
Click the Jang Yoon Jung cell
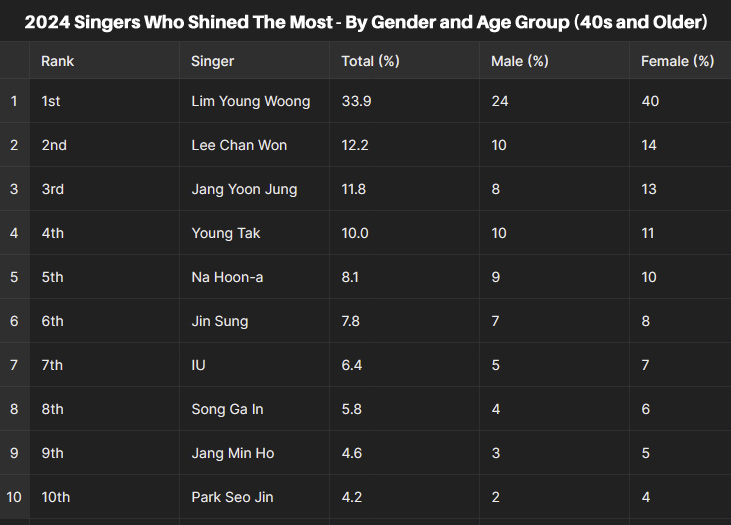(255, 189)
